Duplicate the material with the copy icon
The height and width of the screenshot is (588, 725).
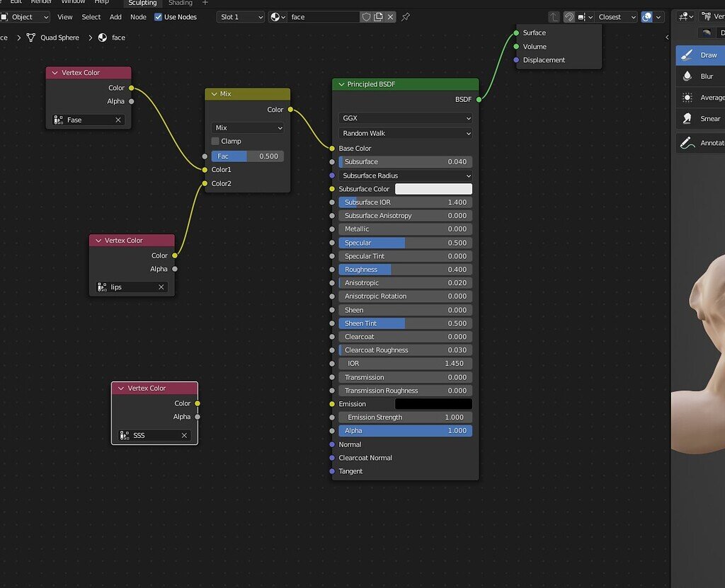point(379,16)
